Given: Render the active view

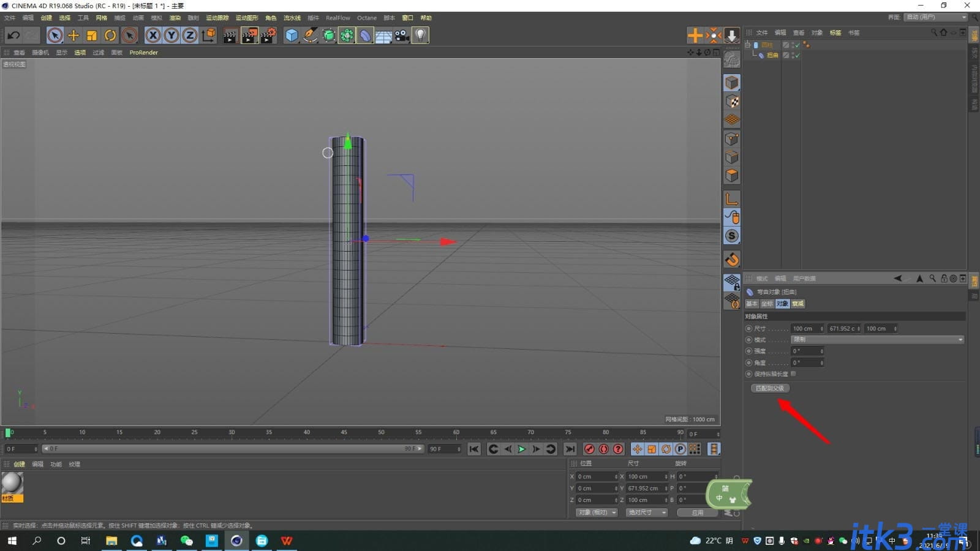Looking at the screenshot, I should tap(230, 36).
